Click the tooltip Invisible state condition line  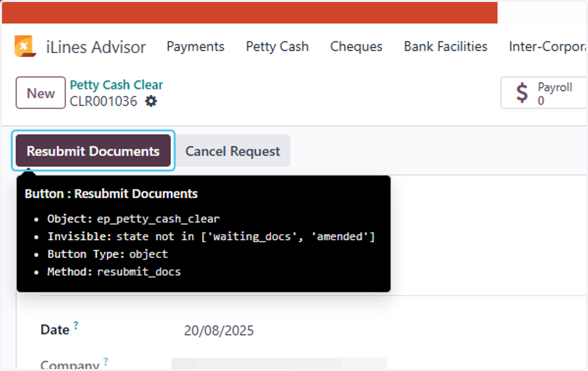(211, 236)
